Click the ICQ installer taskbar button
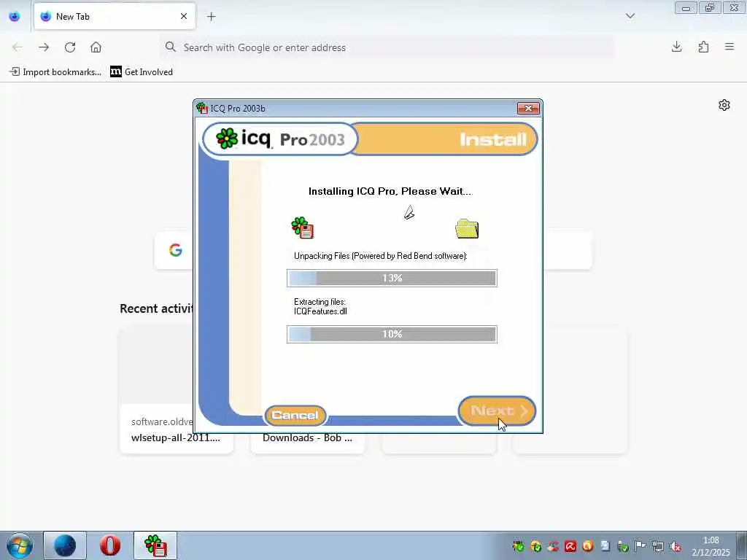 click(155, 545)
